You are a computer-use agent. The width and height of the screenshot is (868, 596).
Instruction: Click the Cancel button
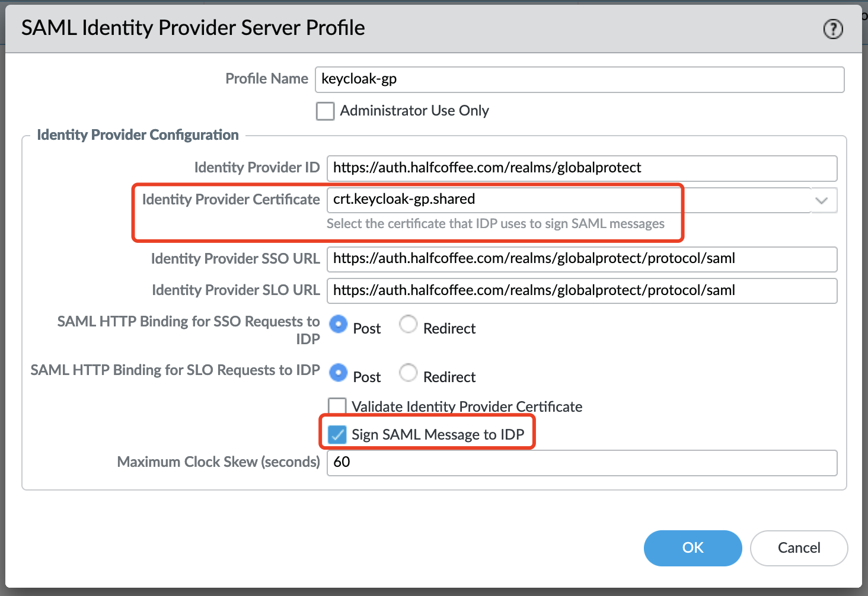pyautogui.click(x=799, y=548)
